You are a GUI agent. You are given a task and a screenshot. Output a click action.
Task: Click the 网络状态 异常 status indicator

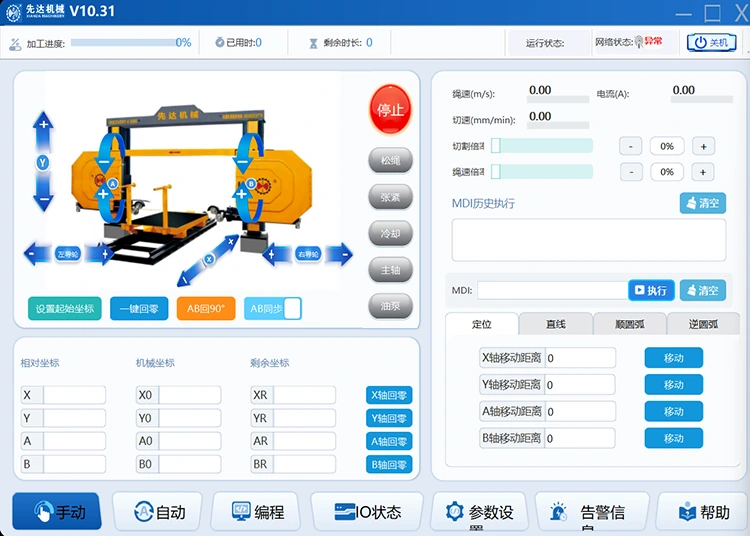(649, 42)
